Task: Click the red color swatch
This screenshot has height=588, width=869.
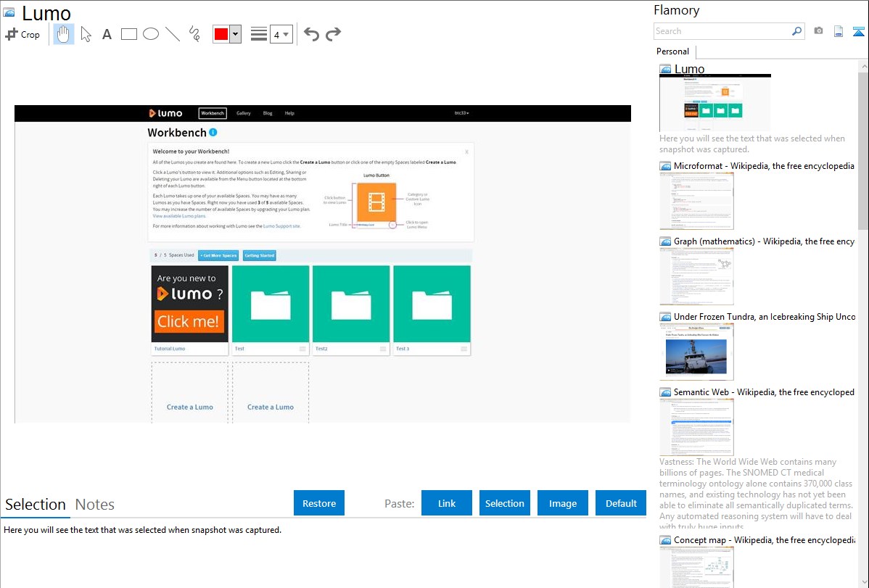Action: [221, 34]
